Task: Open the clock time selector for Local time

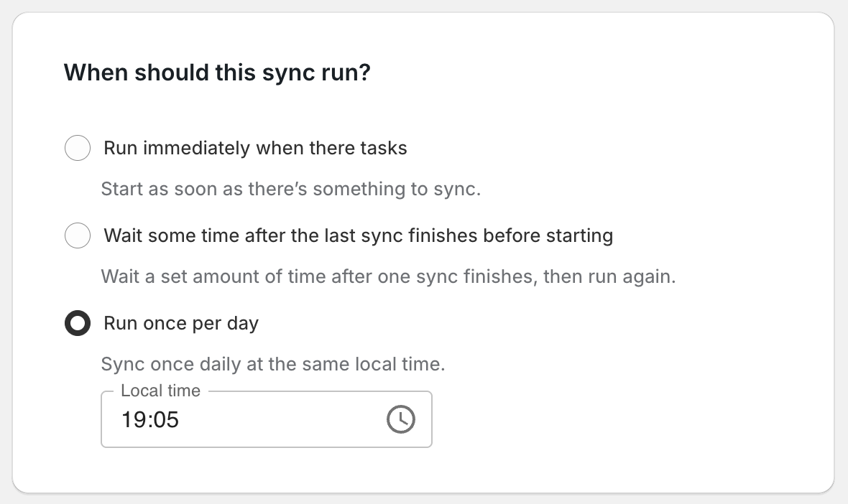Action: (401, 419)
